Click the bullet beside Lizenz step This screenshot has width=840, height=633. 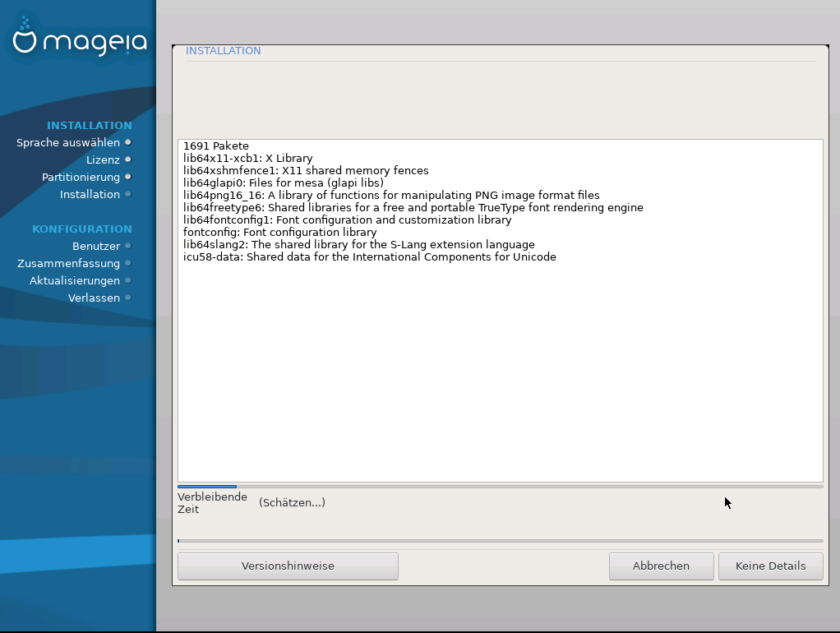(128, 159)
